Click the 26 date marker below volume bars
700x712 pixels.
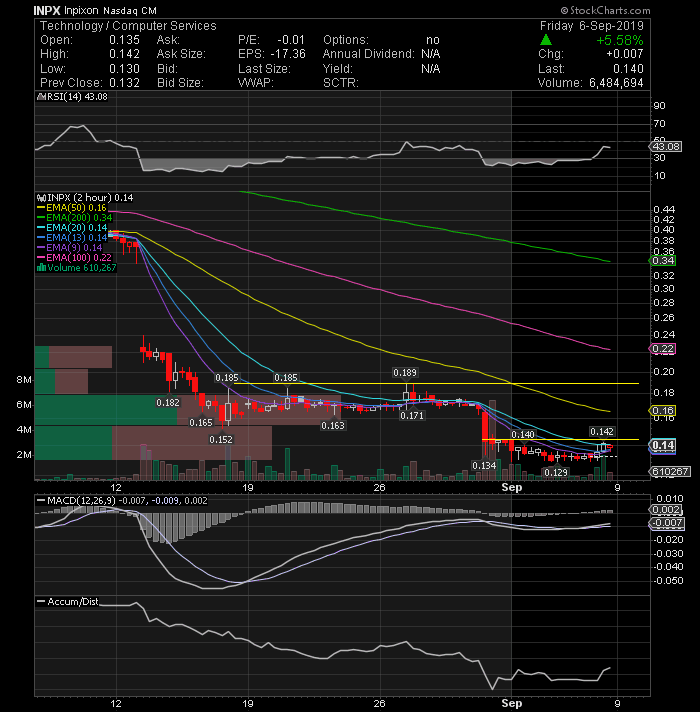tap(379, 488)
